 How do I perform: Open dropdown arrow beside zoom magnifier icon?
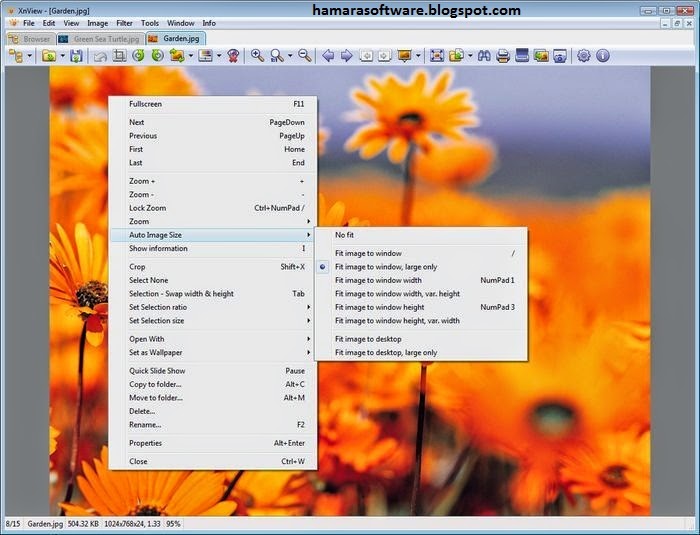[290, 56]
